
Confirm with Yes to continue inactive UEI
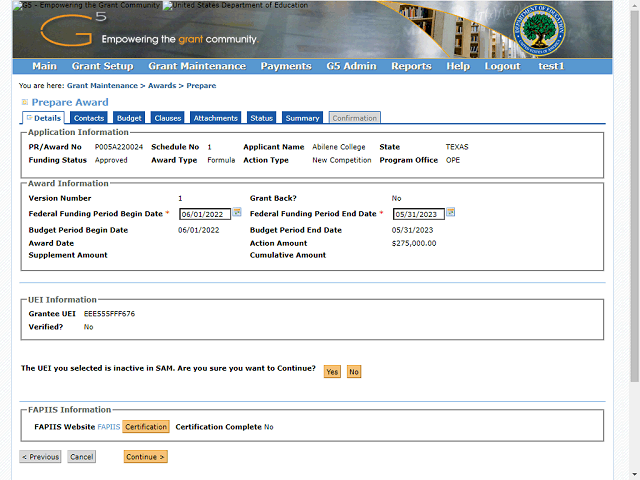pyautogui.click(x=332, y=371)
